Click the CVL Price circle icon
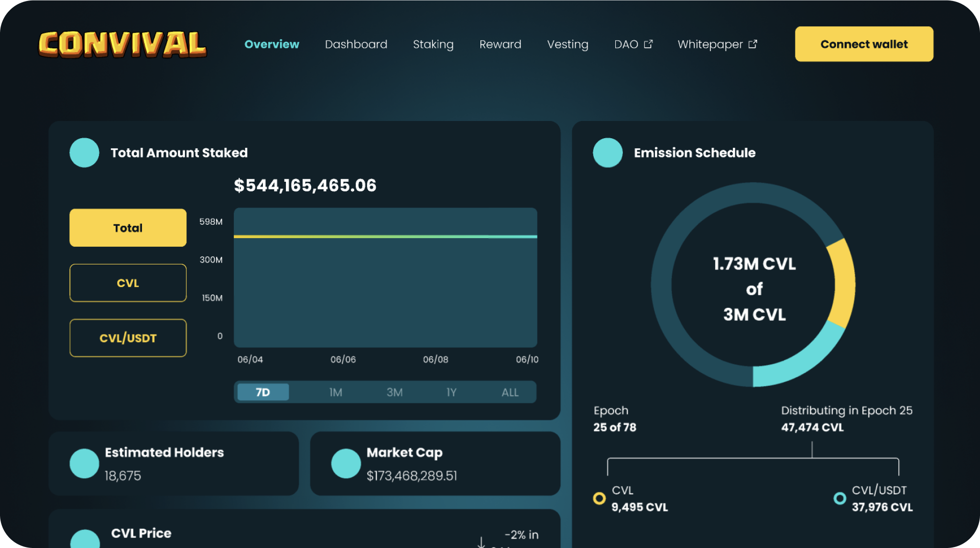The height and width of the screenshot is (548, 980). [85, 538]
